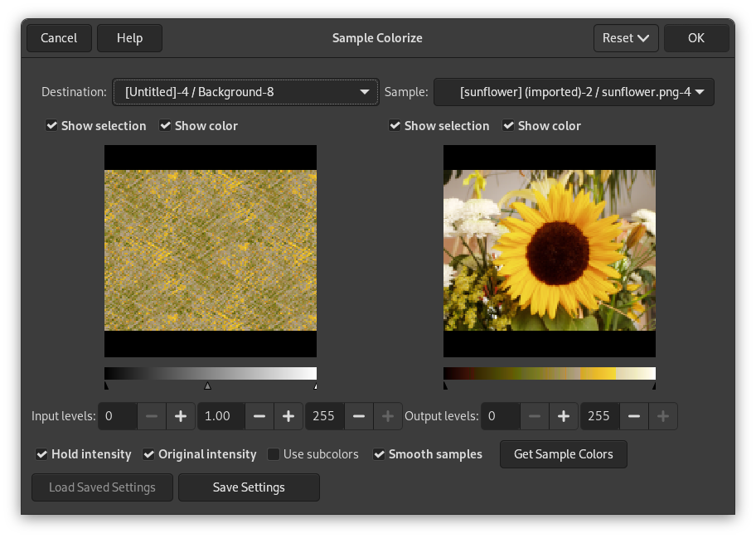Open the Help dialog

tap(129, 37)
